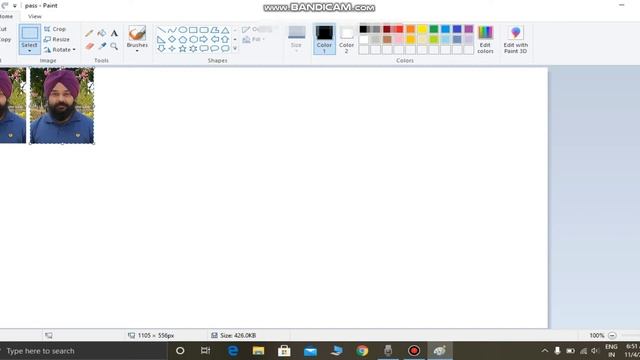
Task: Open Microsoft Edge from taskbar
Action: 233,351
